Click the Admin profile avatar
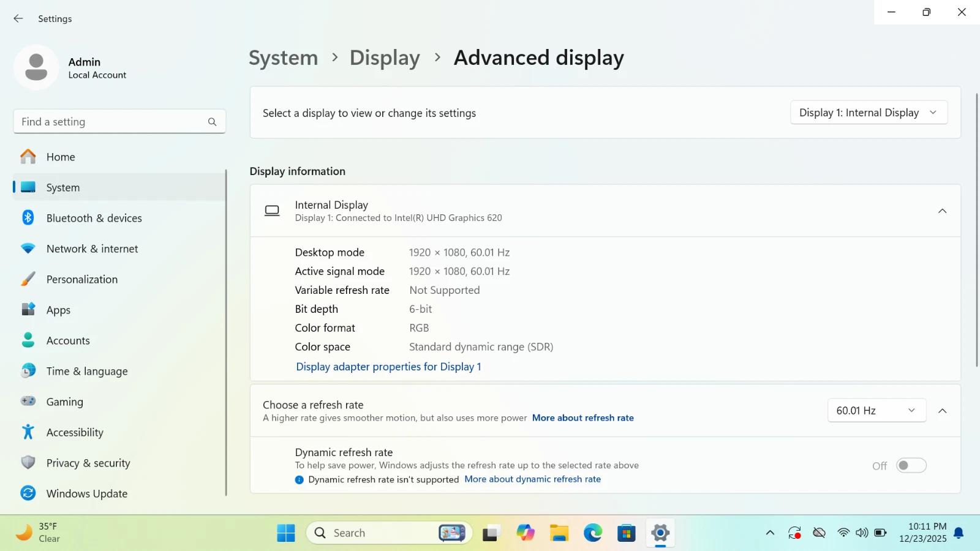 pyautogui.click(x=36, y=67)
